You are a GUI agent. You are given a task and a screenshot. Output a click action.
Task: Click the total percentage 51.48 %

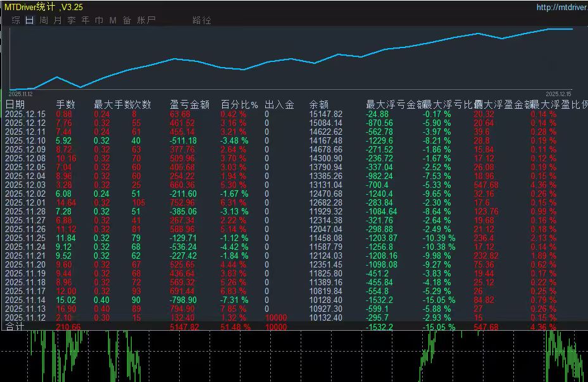click(x=235, y=327)
